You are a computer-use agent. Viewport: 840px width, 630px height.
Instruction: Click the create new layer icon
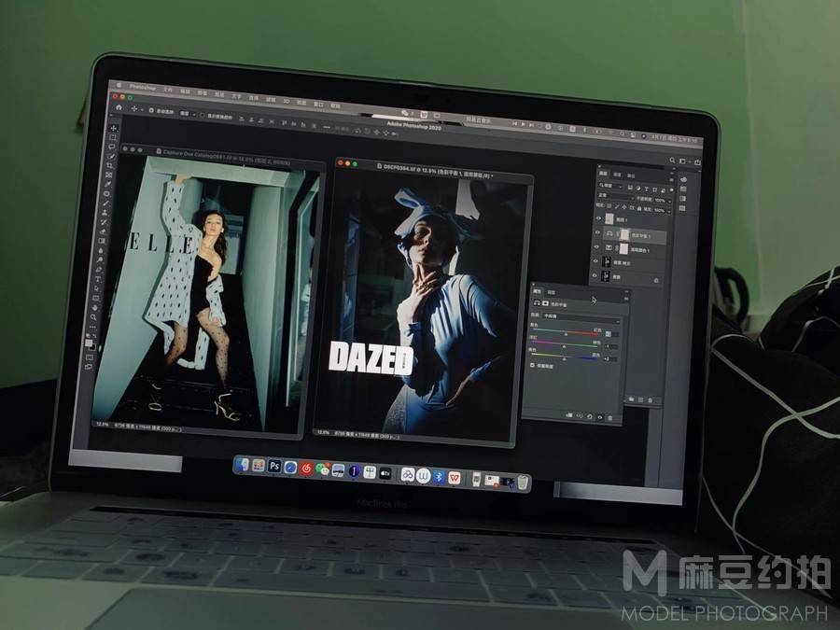(640, 399)
